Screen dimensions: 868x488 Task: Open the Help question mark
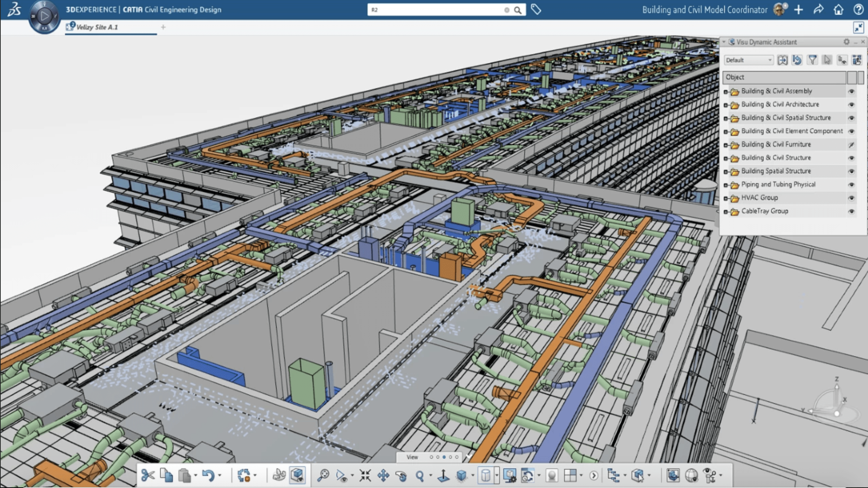coord(859,10)
